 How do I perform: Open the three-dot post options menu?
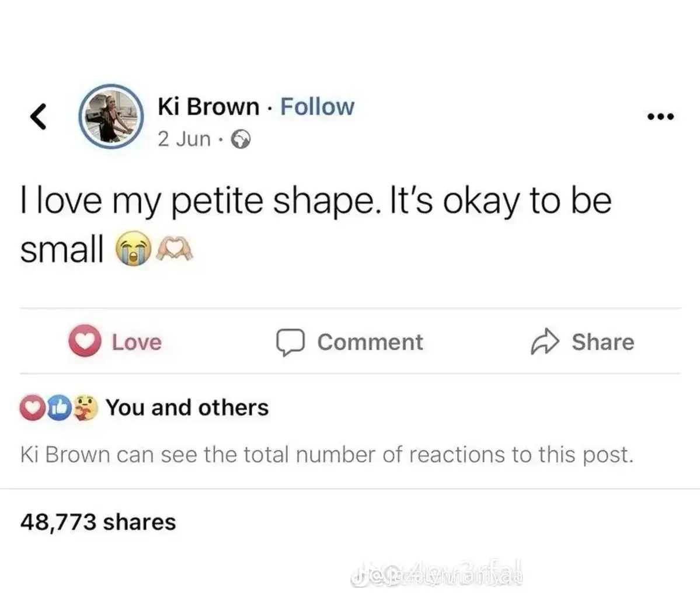coord(661,117)
